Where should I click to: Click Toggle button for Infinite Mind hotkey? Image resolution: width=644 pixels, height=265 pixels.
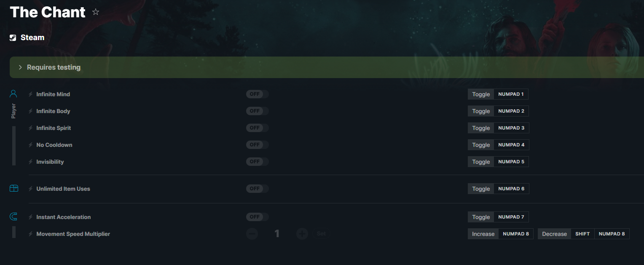coord(481,94)
